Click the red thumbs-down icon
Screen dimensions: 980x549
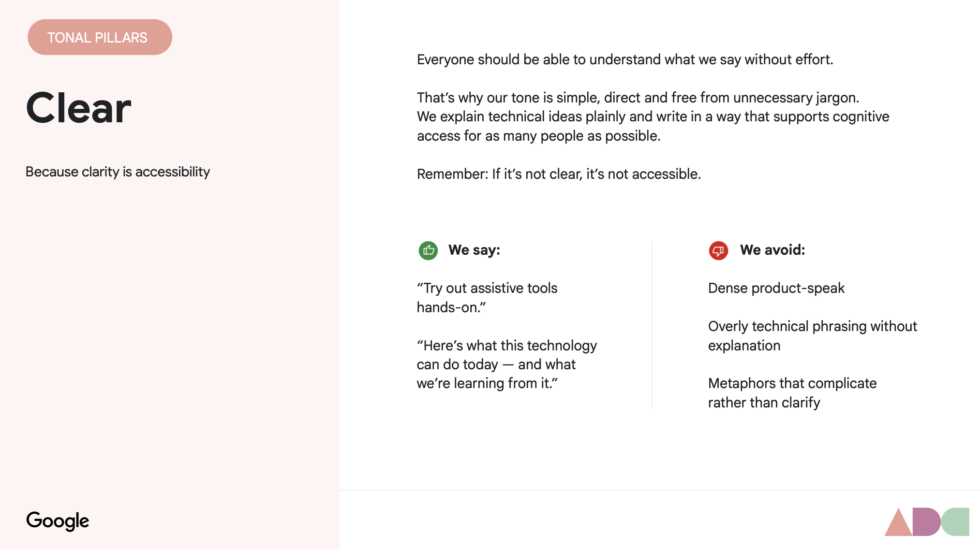pyautogui.click(x=718, y=250)
